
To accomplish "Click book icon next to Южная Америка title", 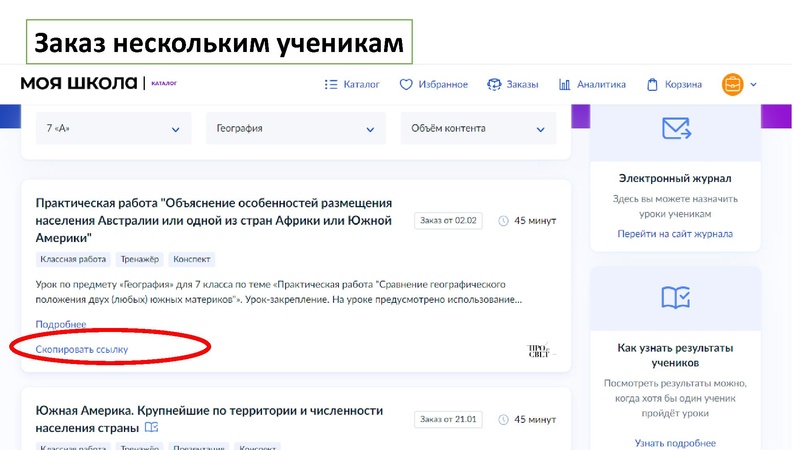I will tap(152, 427).
